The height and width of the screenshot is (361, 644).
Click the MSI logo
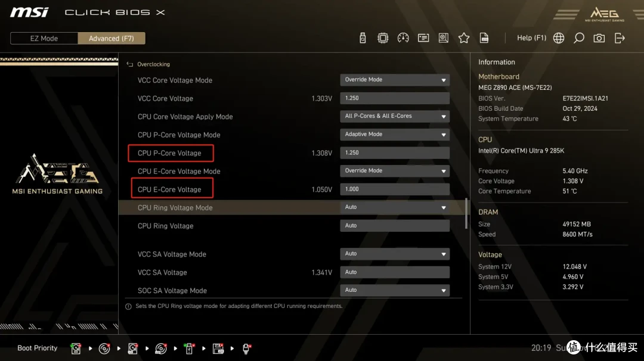[x=29, y=12]
